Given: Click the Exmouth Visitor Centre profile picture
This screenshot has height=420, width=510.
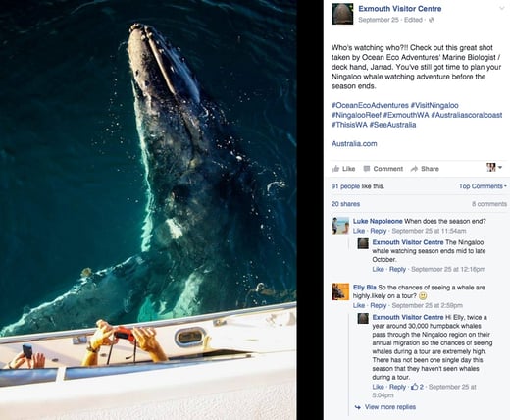Looking at the screenshot, I should point(342,14).
